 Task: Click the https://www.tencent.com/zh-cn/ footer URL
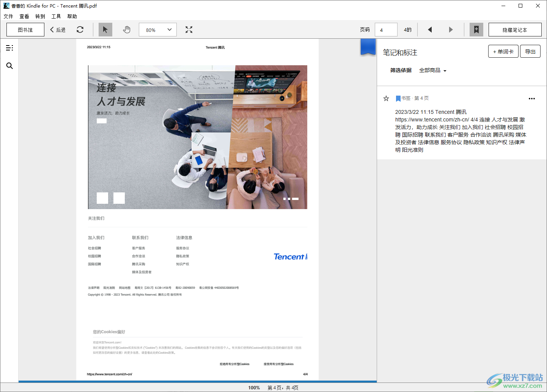pyautogui.click(x=110, y=374)
